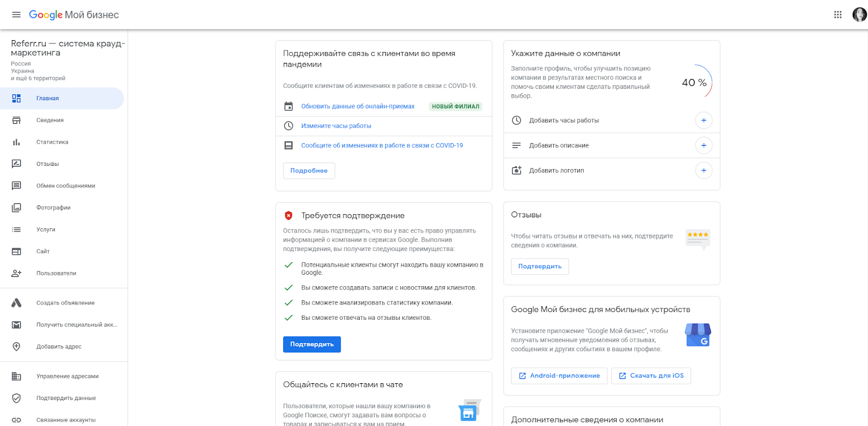Click Подтвердить button in the Отзывы card
Viewport: 868px width, 426px height.
(x=540, y=267)
